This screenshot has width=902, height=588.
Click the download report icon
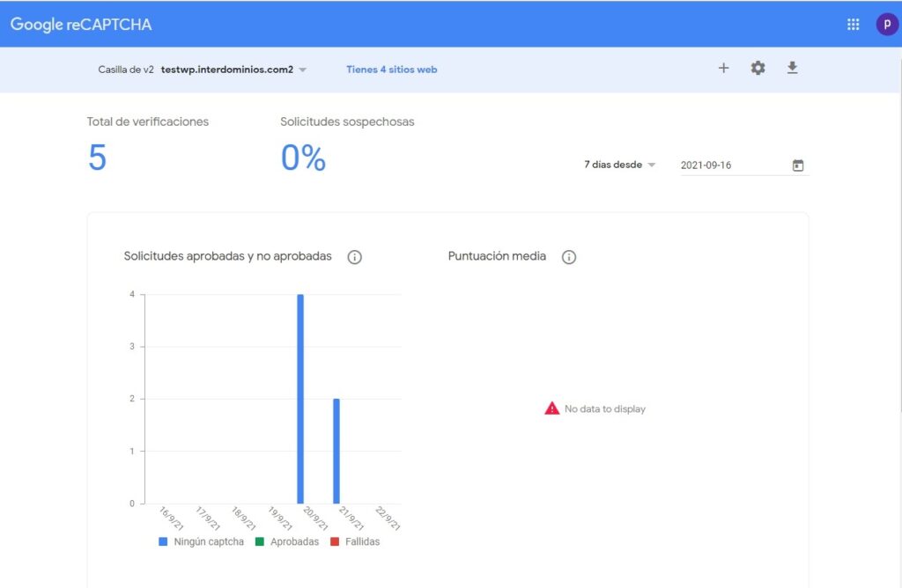point(792,68)
